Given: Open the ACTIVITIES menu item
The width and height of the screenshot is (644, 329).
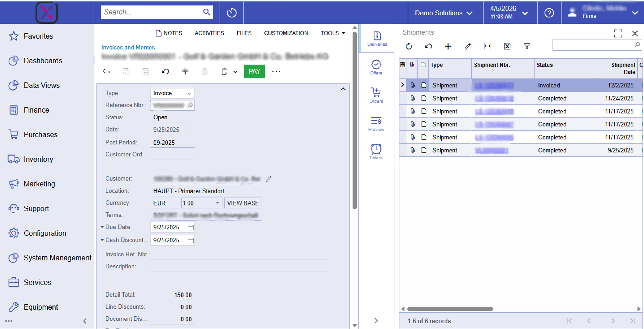Looking at the screenshot, I should pyautogui.click(x=209, y=33).
